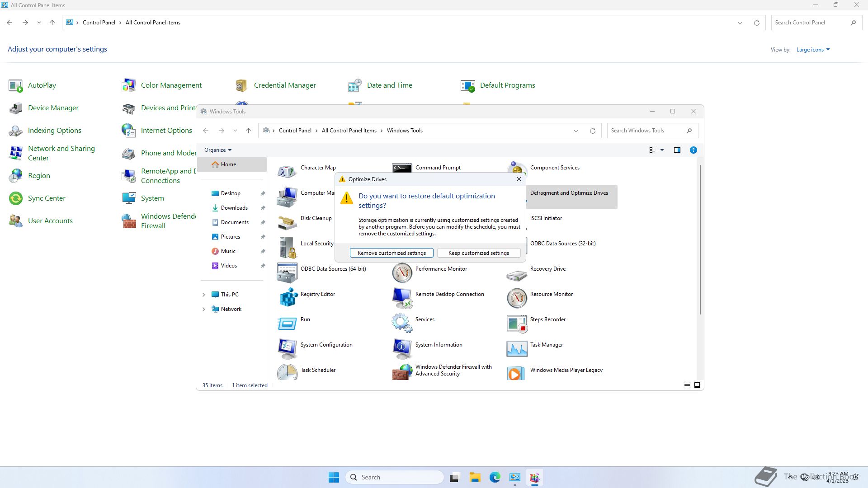Open Large icons View by dropdown
Viewport: 868px width, 488px height.
(813, 50)
